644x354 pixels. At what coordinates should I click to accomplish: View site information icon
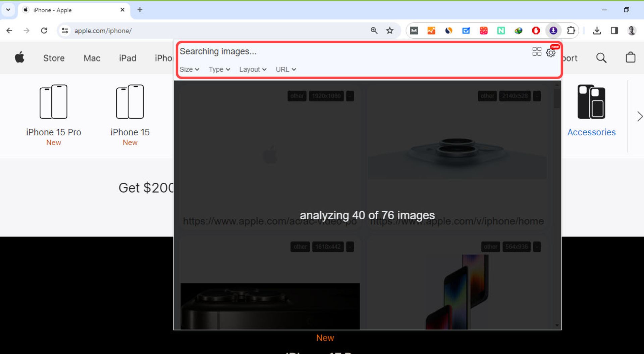point(65,31)
